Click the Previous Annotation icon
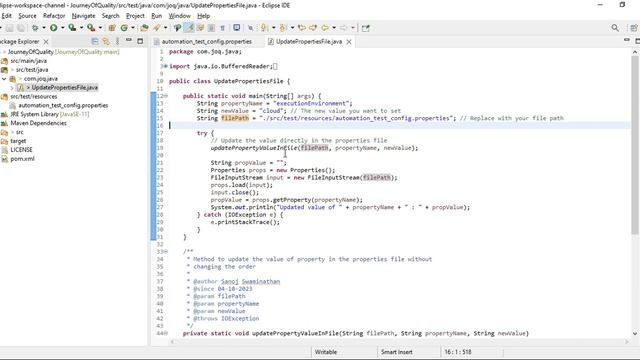 click(x=283, y=28)
